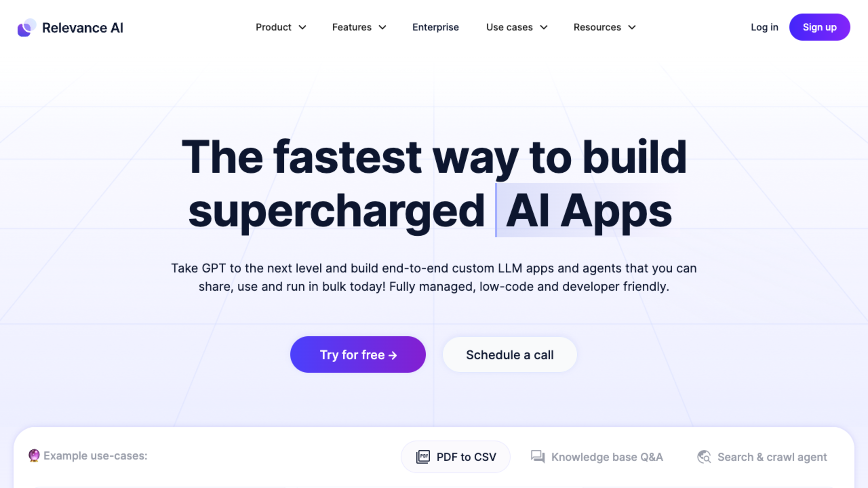This screenshot has width=868, height=488.
Task: Click the Sign up button icon
Action: (820, 27)
